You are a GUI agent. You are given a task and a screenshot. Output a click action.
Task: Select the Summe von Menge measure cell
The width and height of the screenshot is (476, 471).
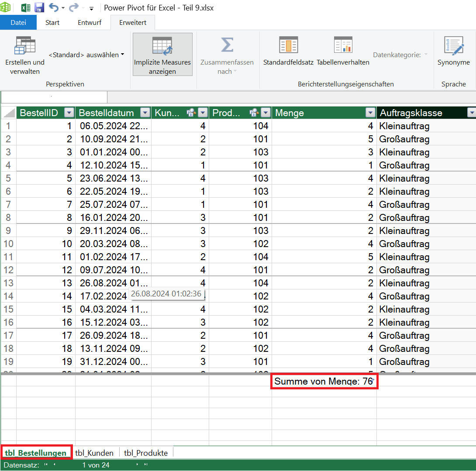pos(324,382)
